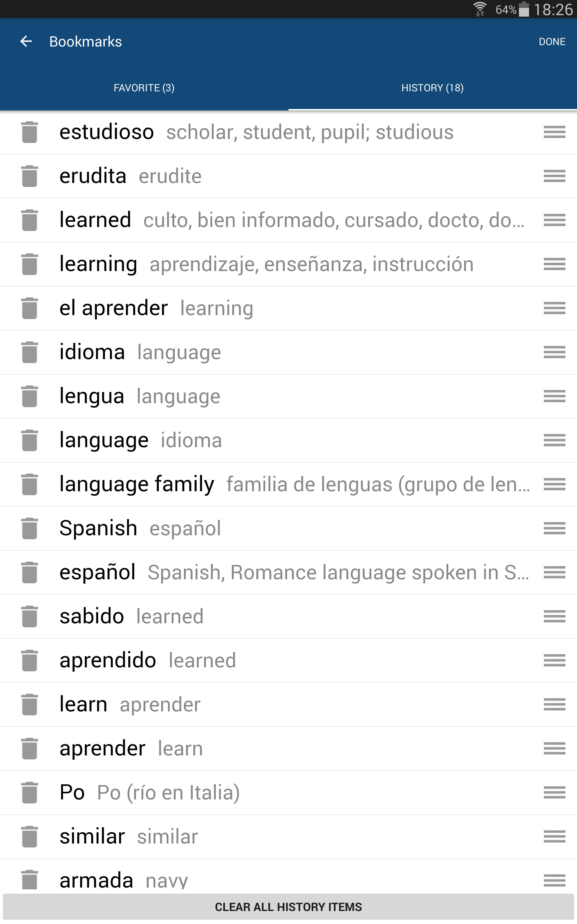Delete the 'estudioso' history entry
Viewport: 577px width, 924px height.
pyautogui.click(x=29, y=132)
